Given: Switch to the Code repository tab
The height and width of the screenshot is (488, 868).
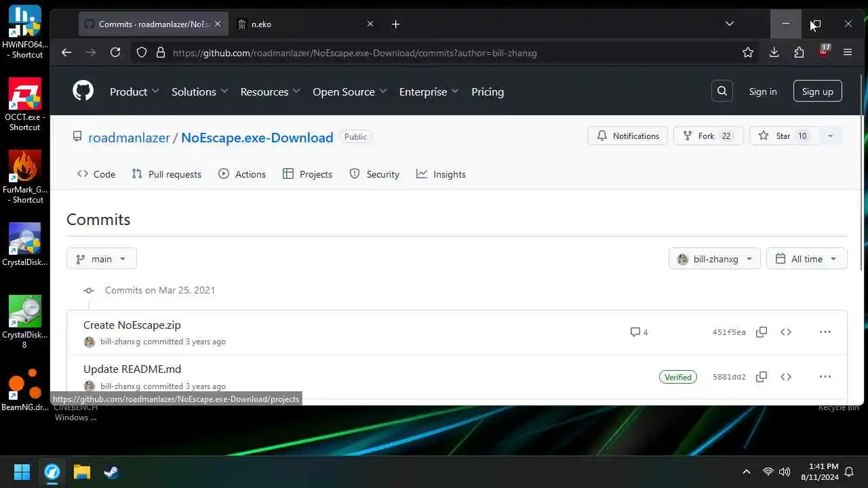Looking at the screenshot, I should click(x=96, y=174).
